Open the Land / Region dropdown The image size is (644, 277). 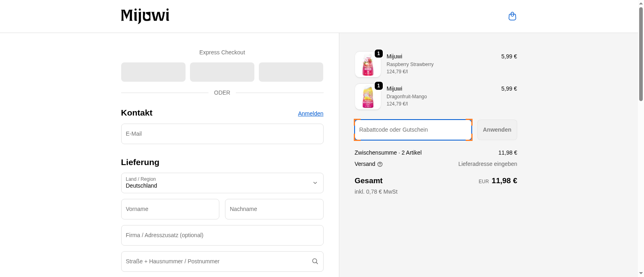[x=222, y=183]
